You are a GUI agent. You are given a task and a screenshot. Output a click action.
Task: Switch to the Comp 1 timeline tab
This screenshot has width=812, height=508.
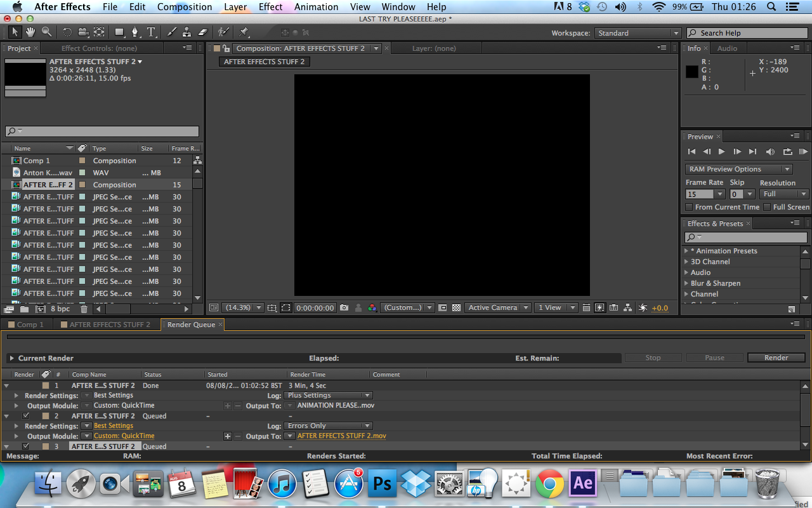pyautogui.click(x=27, y=324)
